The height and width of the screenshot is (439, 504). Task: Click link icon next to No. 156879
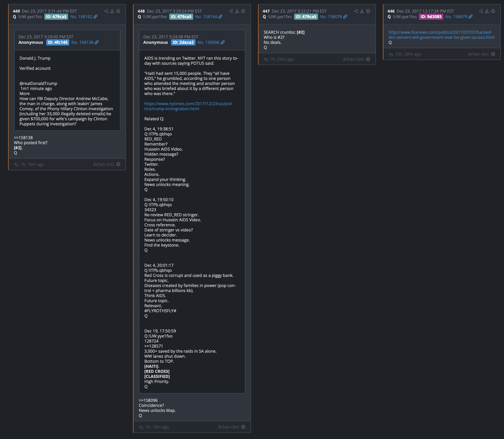click(x=470, y=17)
